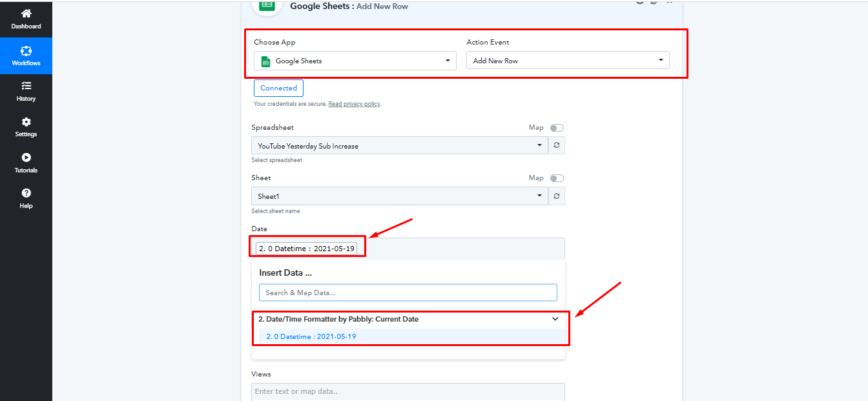Image resolution: width=868 pixels, height=401 pixels.
Task: Go to the History page
Action: coord(26,92)
